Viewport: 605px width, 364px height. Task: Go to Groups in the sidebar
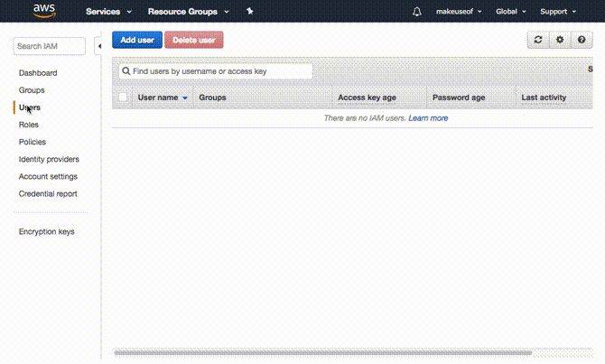point(32,90)
